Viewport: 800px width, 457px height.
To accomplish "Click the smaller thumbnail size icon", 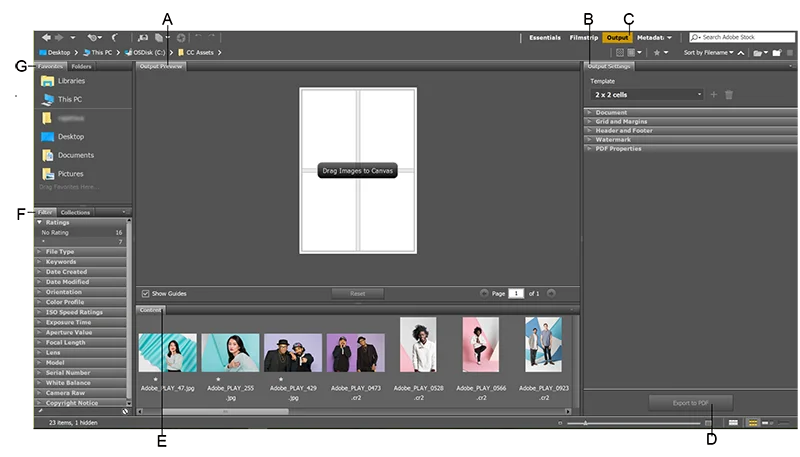I will point(560,423).
